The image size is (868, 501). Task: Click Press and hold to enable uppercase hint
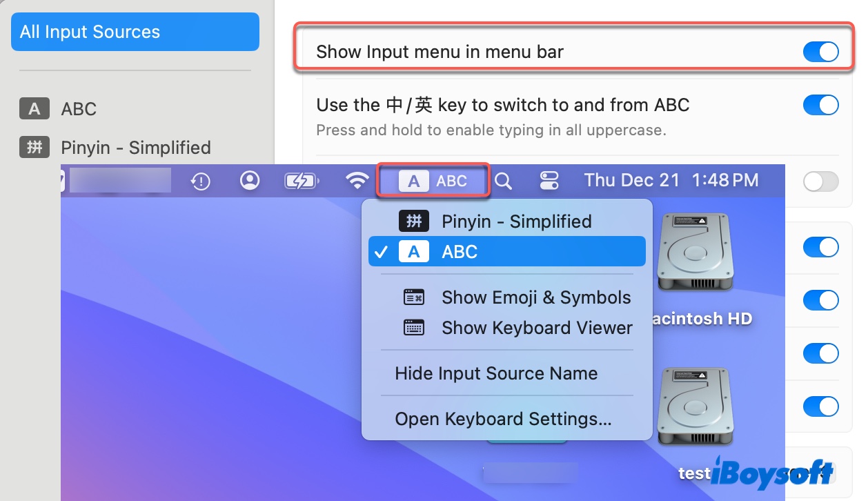(491, 130)
